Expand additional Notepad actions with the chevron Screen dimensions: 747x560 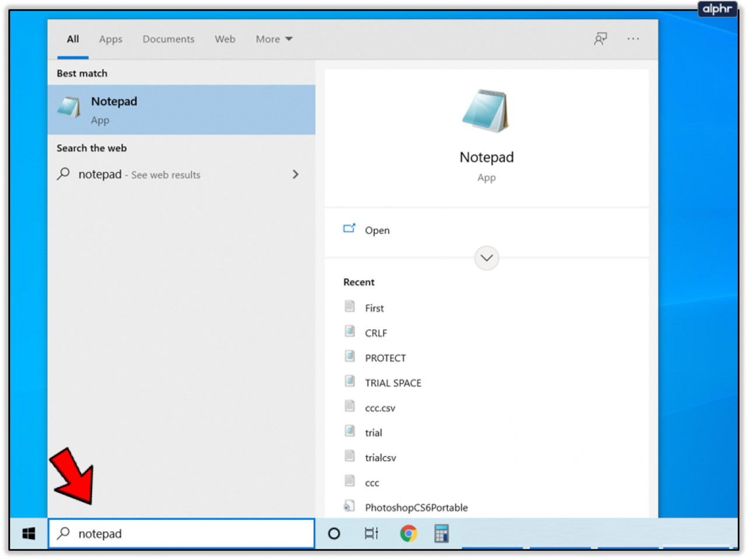tap(486, 258)
